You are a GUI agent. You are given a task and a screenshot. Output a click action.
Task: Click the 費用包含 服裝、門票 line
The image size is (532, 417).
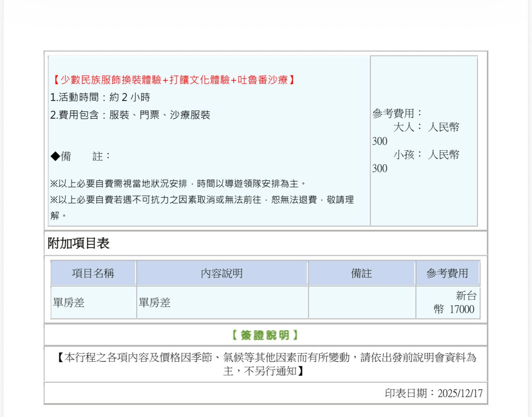pyautogui.click(x=130, y=115)
